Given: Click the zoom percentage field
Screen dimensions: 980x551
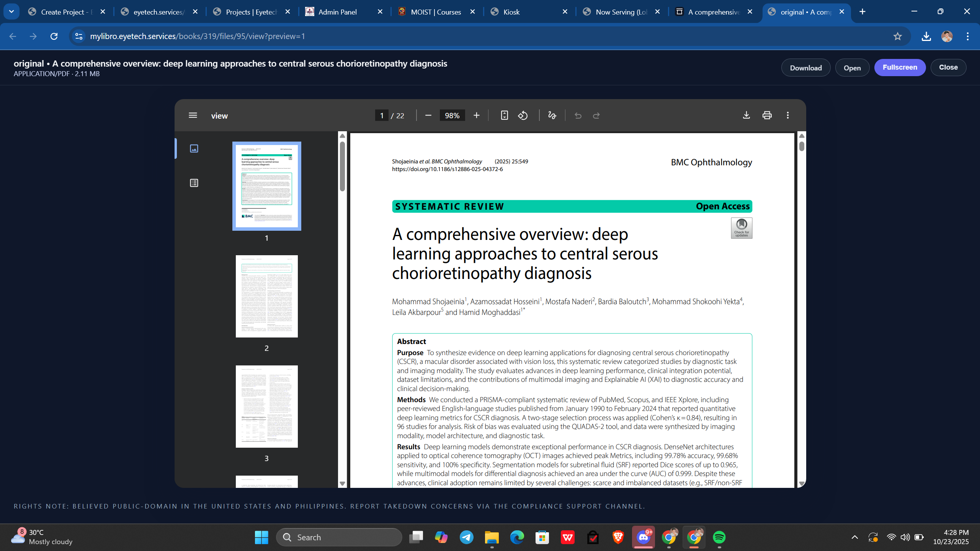Looking at the screenshot, I should pyautogui.click(x=452, y=115).
